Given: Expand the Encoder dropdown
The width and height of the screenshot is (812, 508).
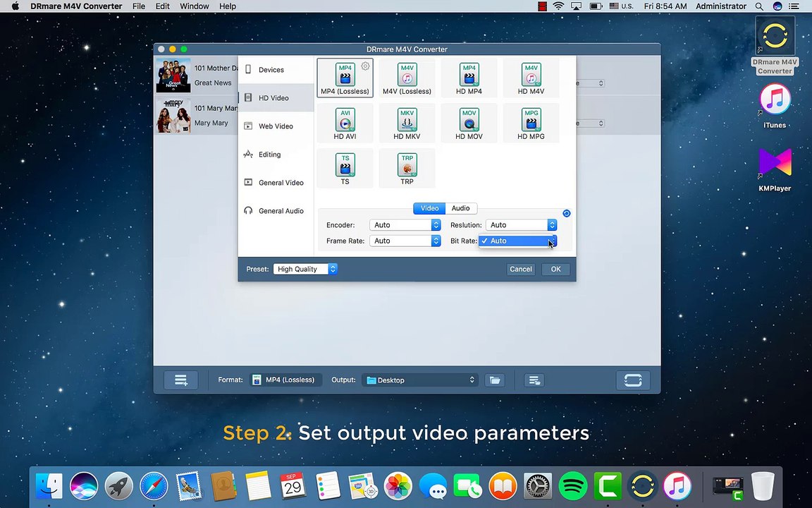Looking at the screenshot, I should (x=405, y=224).
